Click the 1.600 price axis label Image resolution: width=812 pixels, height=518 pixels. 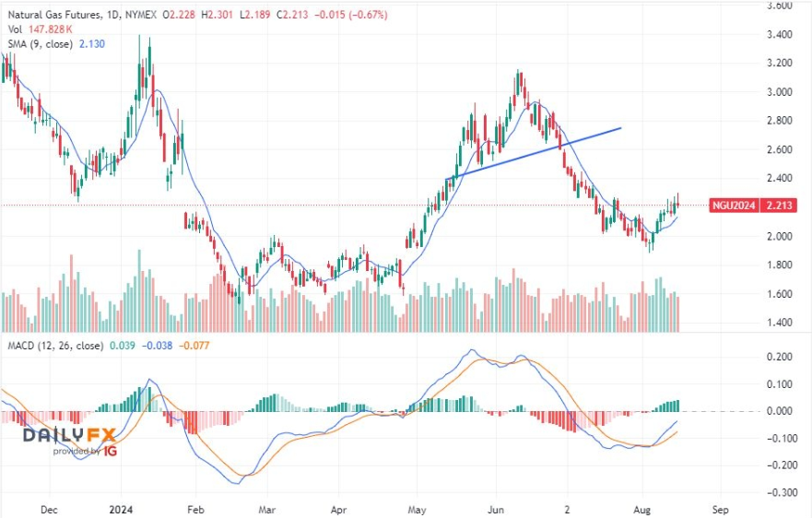click(x=779, y=294)
